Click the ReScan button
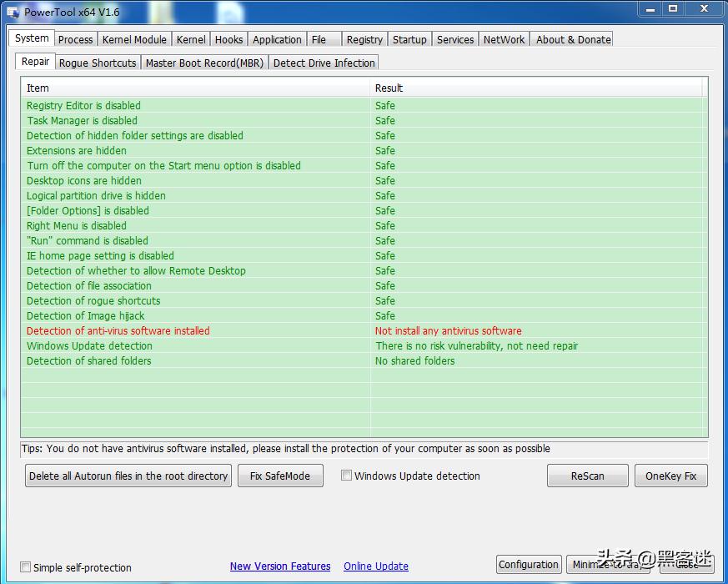The width and height of the screenshot is (728, 584). [587, 476]
